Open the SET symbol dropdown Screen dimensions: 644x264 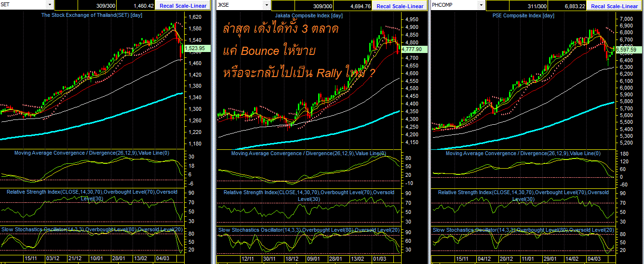click(x=50, y=5)
